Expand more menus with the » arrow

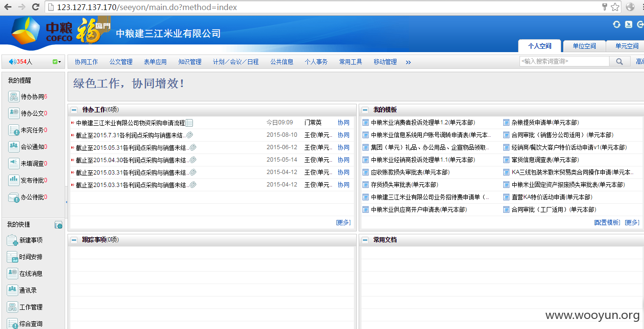(x=408, y=62)
